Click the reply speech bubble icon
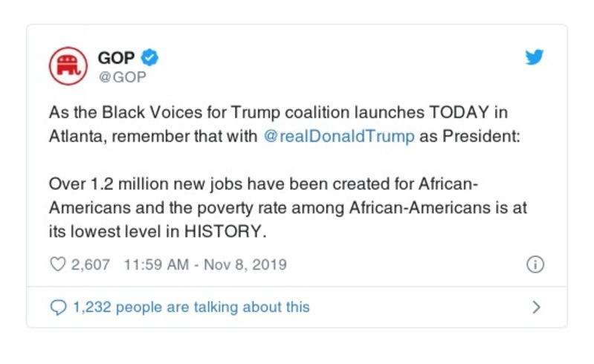Viewport: 594px width, 364px height. (x=57, y=307)
